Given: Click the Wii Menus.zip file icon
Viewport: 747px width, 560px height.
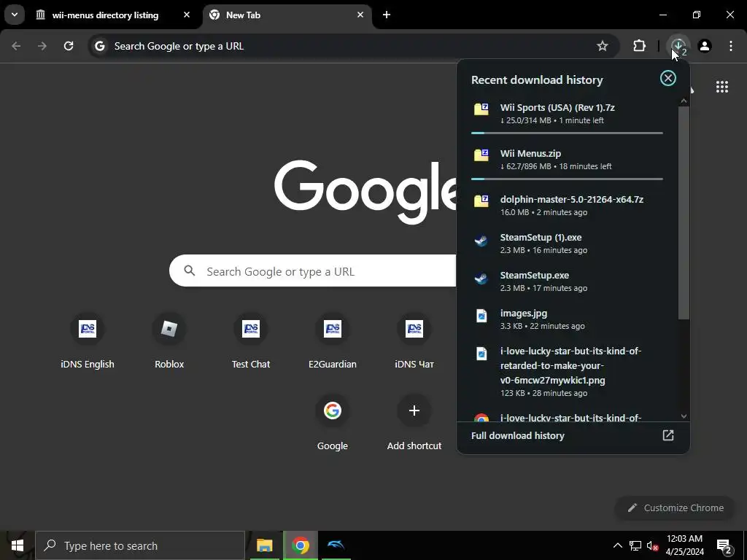Looking at the screenshot, I should (x=481, y=155).
